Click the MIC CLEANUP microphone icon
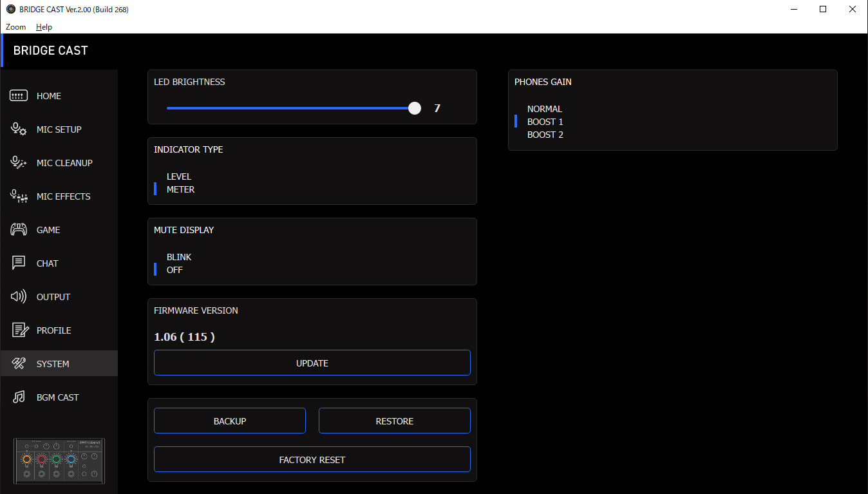The width and height of the screenshot is (868, 494). click(x=19, y=163)
